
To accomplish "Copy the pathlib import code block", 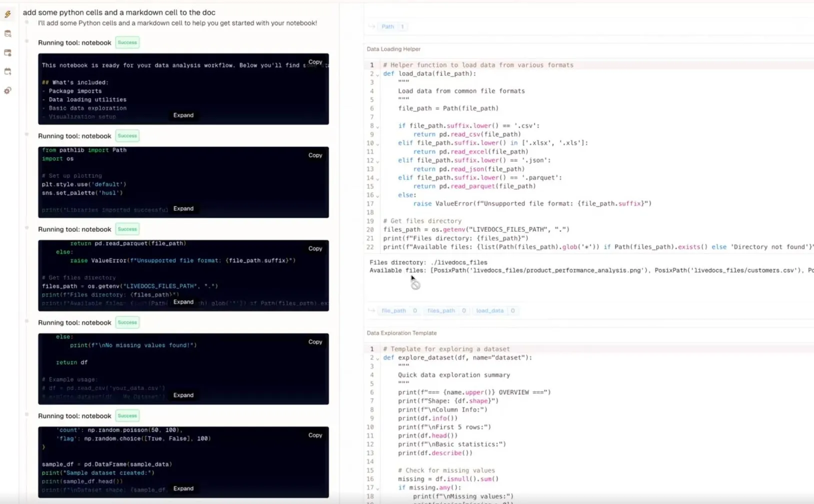I will click(315, 155).
